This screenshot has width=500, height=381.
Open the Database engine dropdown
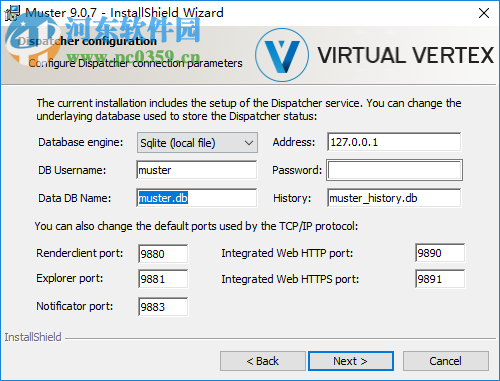[197, 143]
